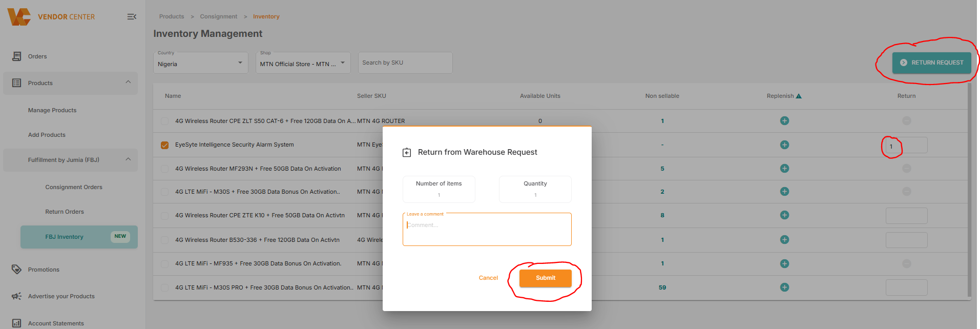Select checkbox for MiFi M30S PRO
Viewport: 980px width, 329px height.
click(164, 288)
